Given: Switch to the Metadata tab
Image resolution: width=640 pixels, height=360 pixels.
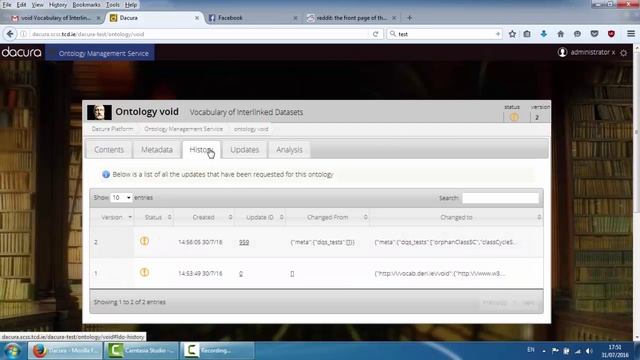Looking at the screenshot, I should point(157,150).
